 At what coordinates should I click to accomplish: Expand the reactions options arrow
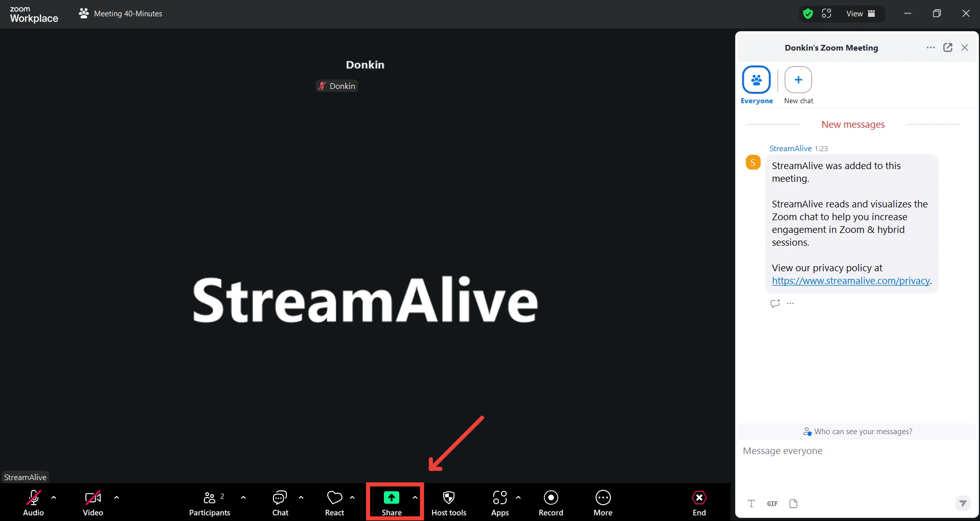(x=352, y=497)
